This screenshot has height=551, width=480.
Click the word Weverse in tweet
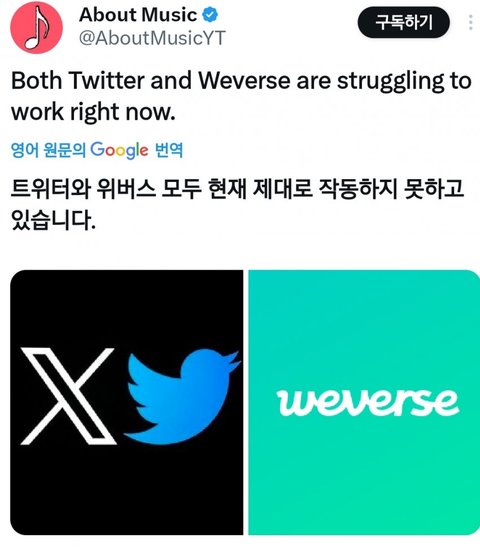[x=244, y=80]
